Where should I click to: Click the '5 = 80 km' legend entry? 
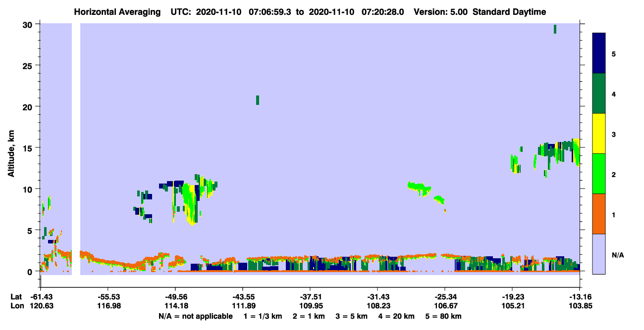pyautogui.click(x=443, y=316)
